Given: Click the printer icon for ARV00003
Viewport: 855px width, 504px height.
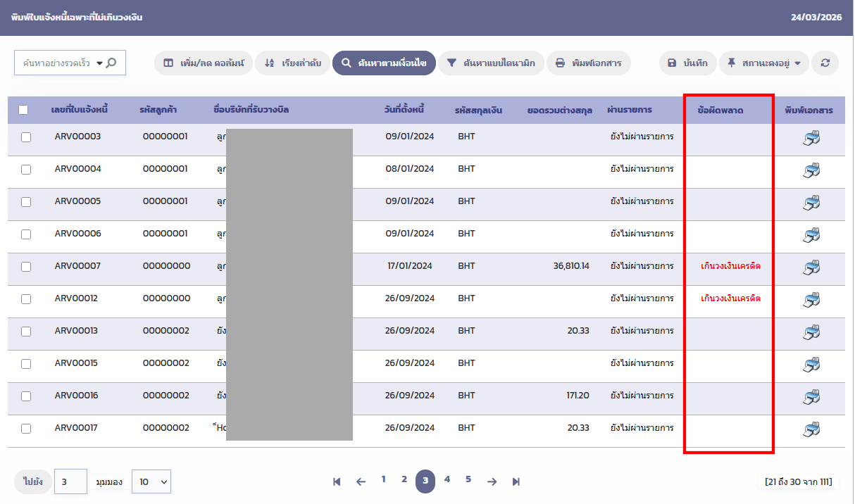Looking at the screenshot, I should 811,138.
